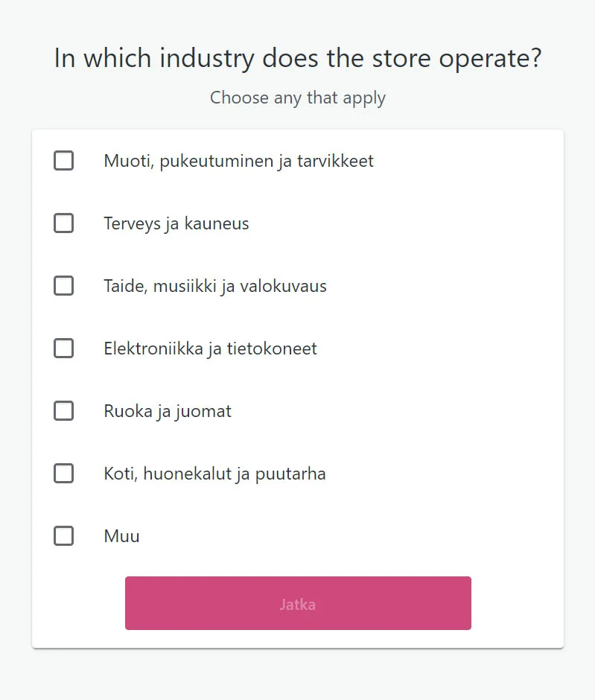This screenshot has width=595, height=700.
Task: Click the 'Taide, musiikki ja valokuvaus' label text
Action: coord(215,286)
